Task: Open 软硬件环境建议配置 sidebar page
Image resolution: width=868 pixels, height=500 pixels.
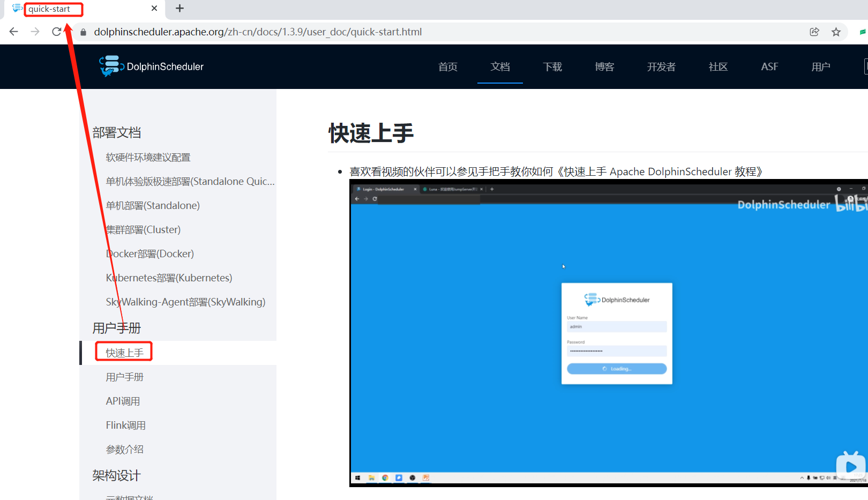Action: tap(148, 158)
